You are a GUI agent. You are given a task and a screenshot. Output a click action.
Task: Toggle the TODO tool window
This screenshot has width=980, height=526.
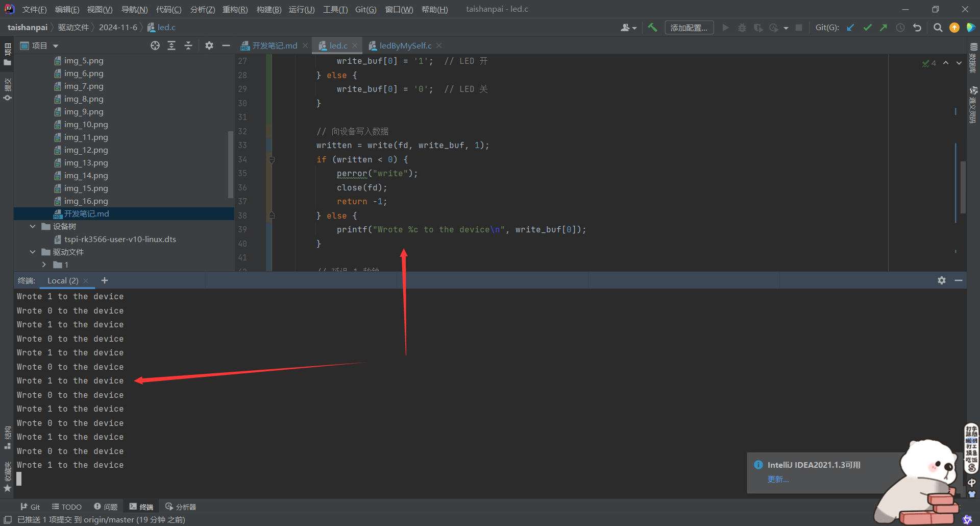(67, 507)
